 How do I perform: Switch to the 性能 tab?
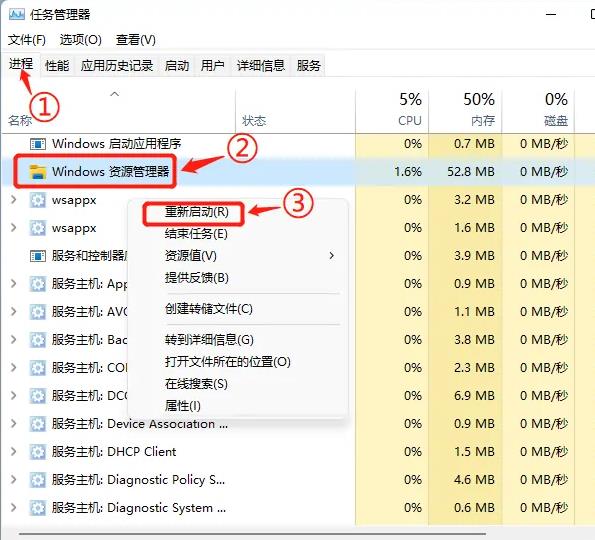coord(57,66)
